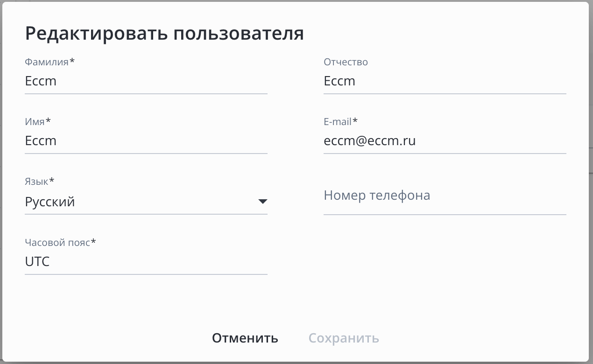Click the Редактировать пользователя dialog title
Screen dimensions: 593x364
(164, 34)
